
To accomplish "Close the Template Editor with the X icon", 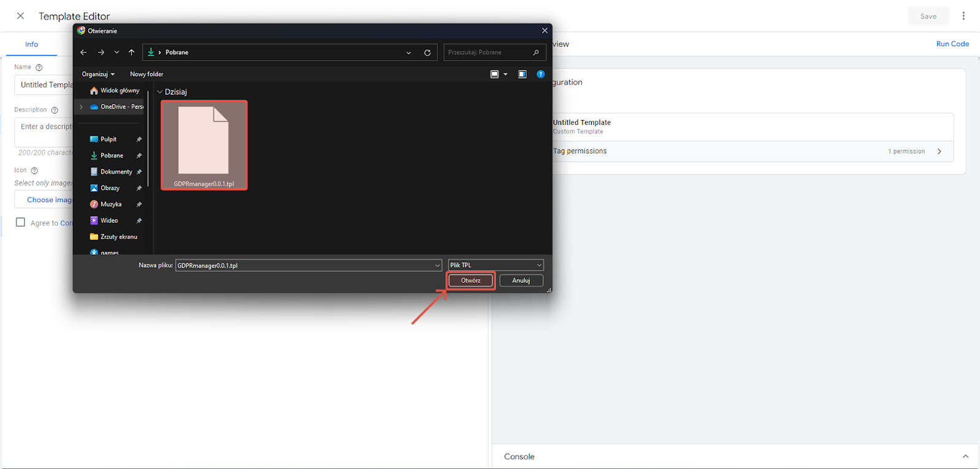I will click(x=20, y=16).
